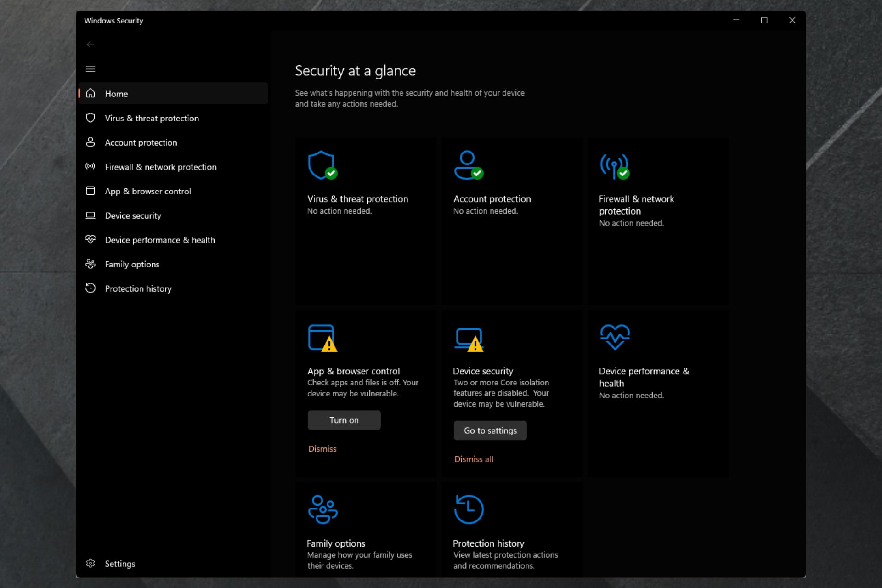Click the antenna icon for Firewall in sidebar

pos(90,166)
